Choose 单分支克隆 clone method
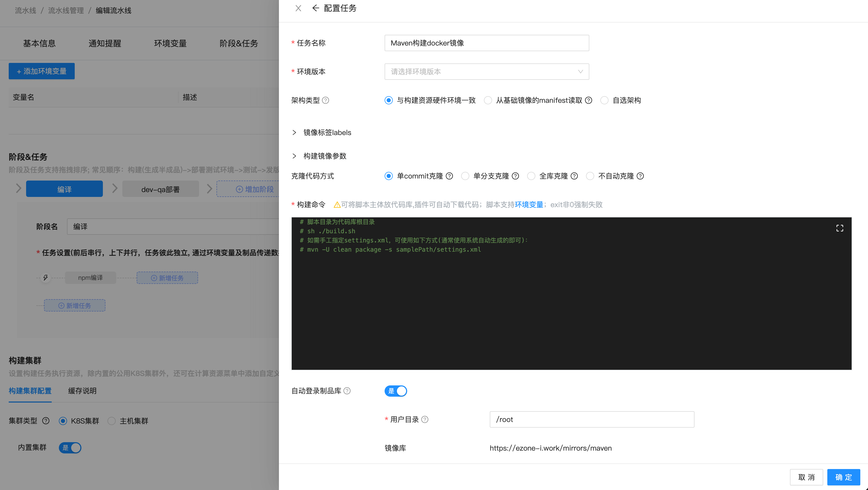The width and height of the screenshot is (868, 490). coord(465,176)
